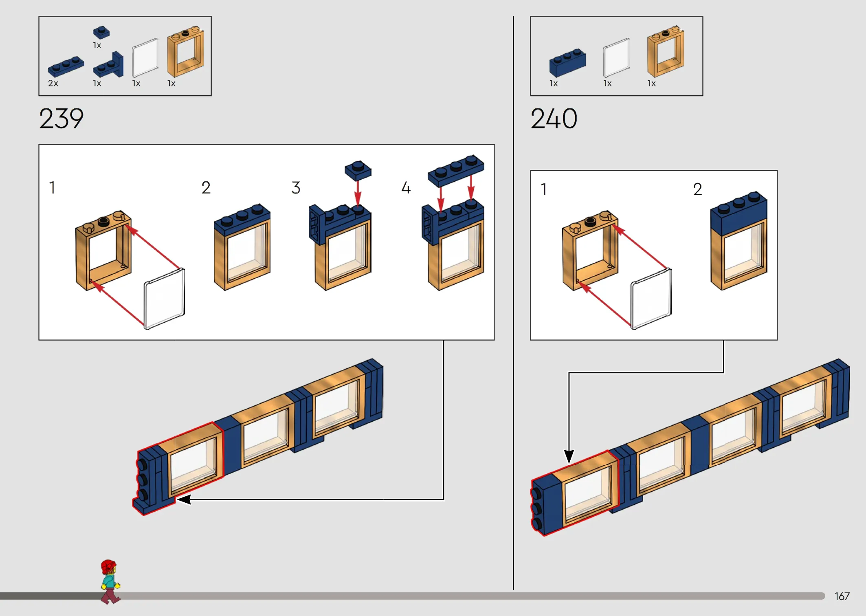Click the step number 240 heading
The image size is (866, 616).
554,119
